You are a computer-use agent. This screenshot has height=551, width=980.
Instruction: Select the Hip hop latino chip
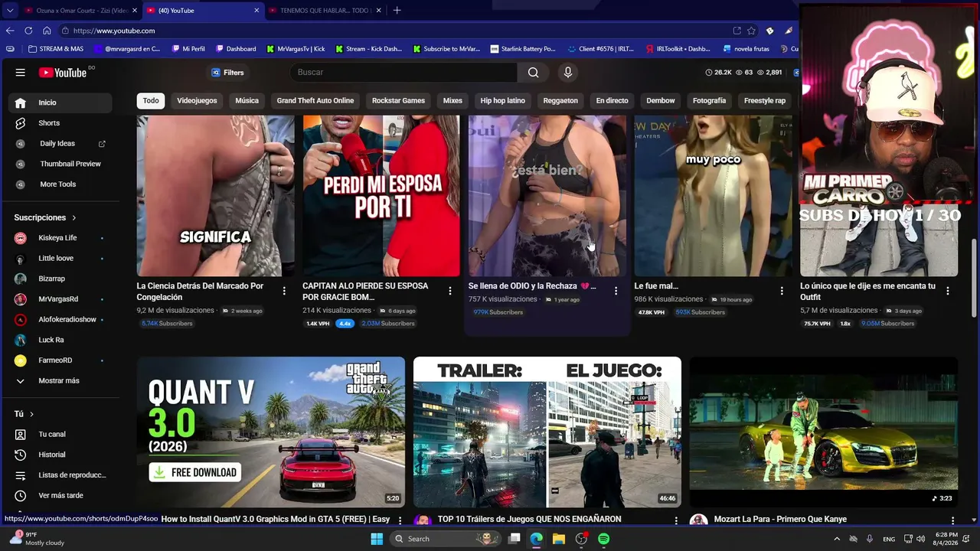pyautogui.click(x=503, y=101)
